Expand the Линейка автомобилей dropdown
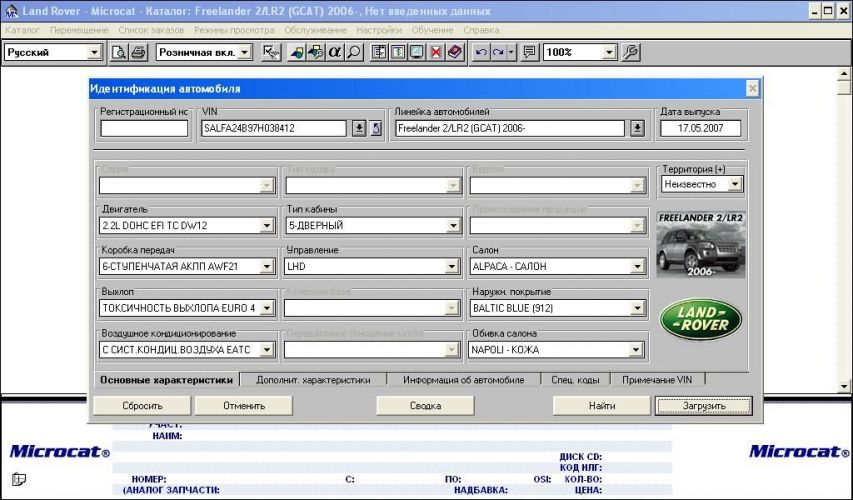This screenshot has width=853, height=500. point(637,128)
